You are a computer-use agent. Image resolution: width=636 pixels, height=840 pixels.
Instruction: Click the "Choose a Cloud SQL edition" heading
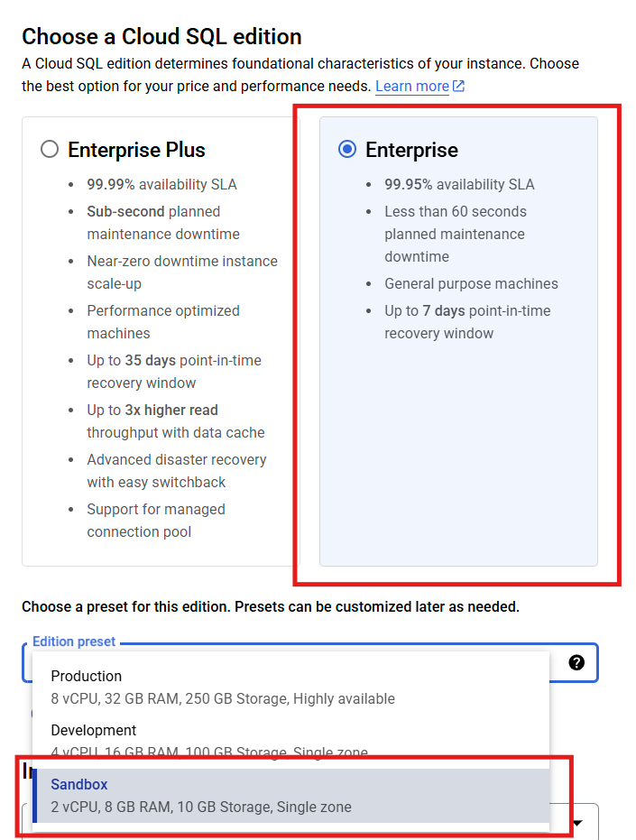[x=161, y=37]
